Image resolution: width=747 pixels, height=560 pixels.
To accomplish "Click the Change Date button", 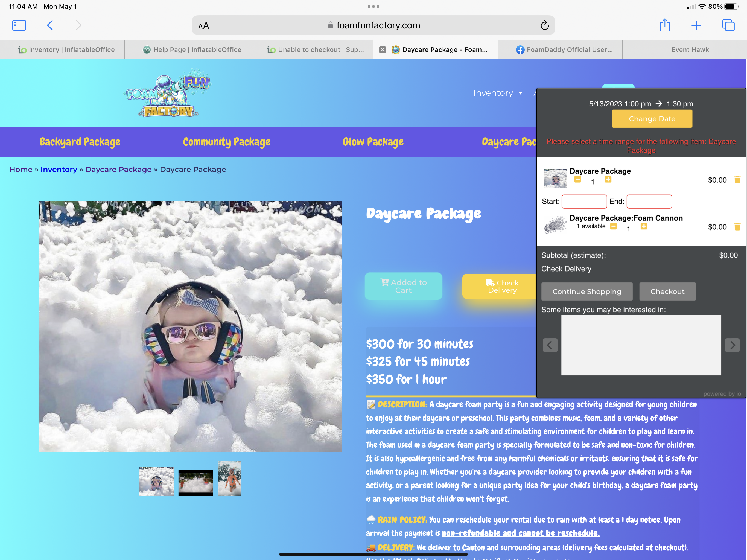I will [x=652, y=119].
